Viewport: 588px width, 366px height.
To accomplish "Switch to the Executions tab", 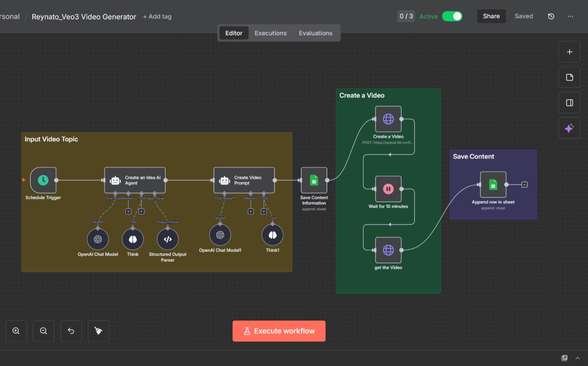I will tap(270, 33).
